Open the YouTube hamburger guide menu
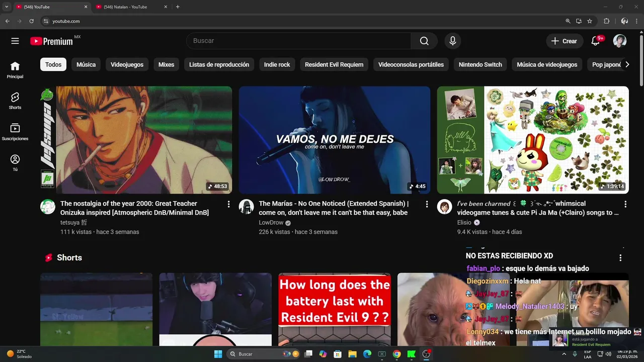Viewport: 644px width, 362px height. (15, 41)
